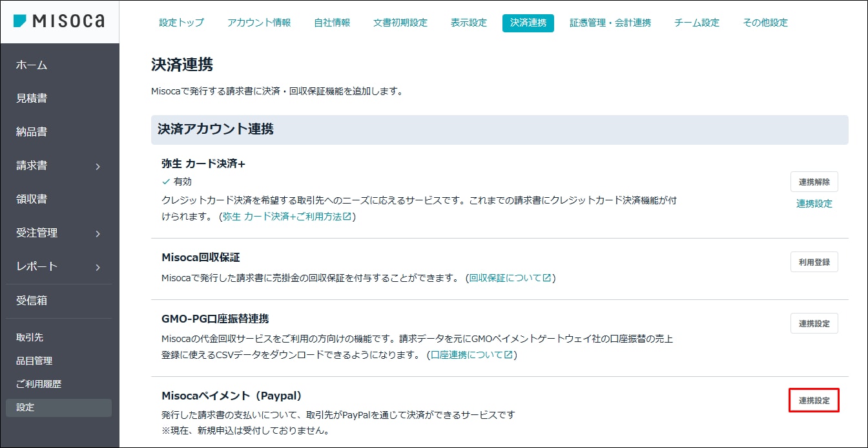Screen dimensions: 868x448
Task: Click 連携設定 for GMO-PG口座振替連携
Action: point(814,323)
